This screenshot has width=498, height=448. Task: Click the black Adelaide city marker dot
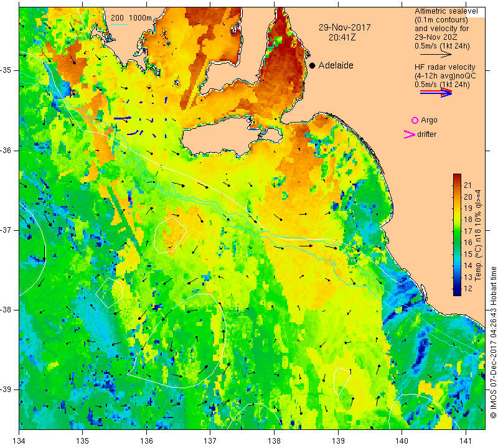[312, 65]
